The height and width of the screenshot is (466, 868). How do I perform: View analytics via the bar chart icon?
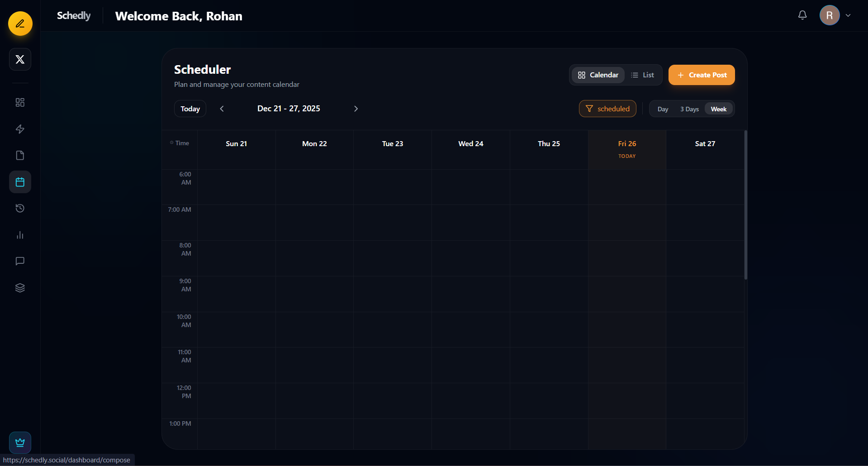[20, 235]
